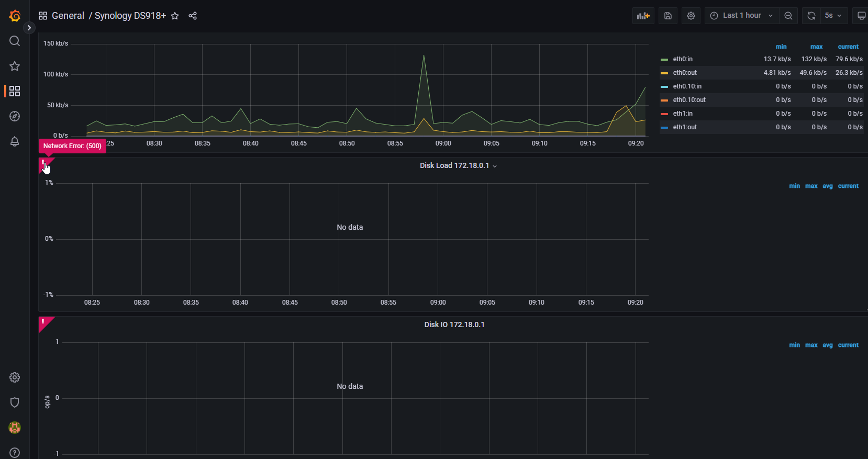The image size is (868, 459).
Task: Share the dashboard via share icon
Action: tap(193, 16)
